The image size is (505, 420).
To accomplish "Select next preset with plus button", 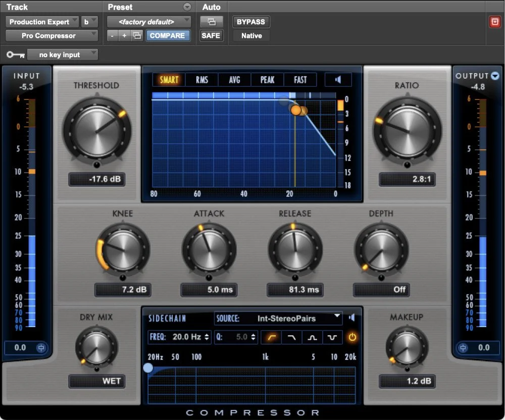I will click(124, 35).
